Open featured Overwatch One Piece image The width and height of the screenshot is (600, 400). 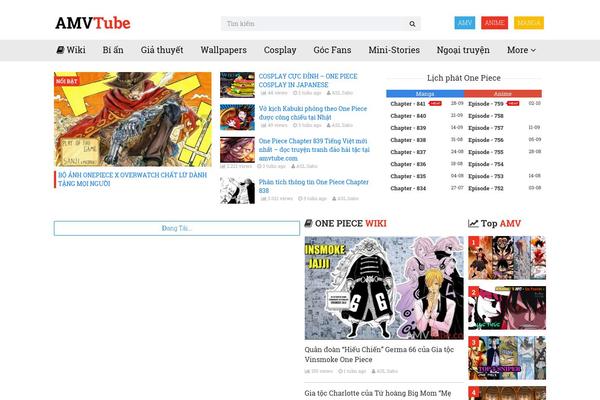pyautogui.click(x=132, y=119)
